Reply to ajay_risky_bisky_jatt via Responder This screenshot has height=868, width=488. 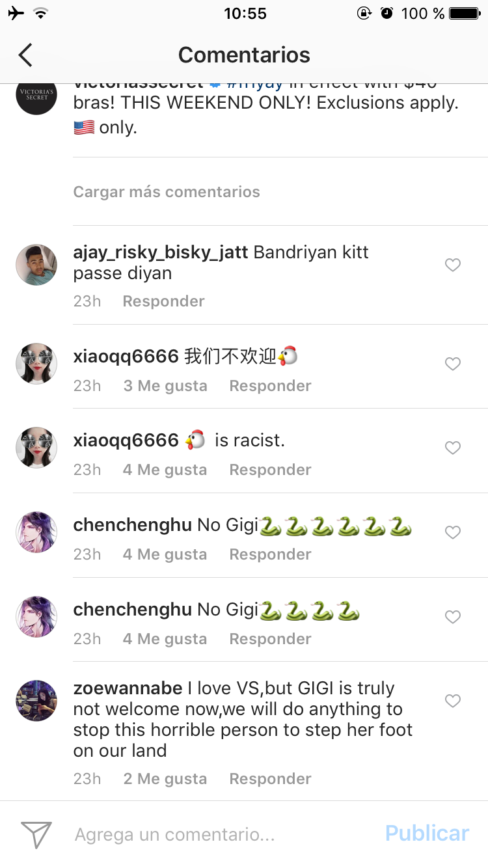(x=163, y=301)
